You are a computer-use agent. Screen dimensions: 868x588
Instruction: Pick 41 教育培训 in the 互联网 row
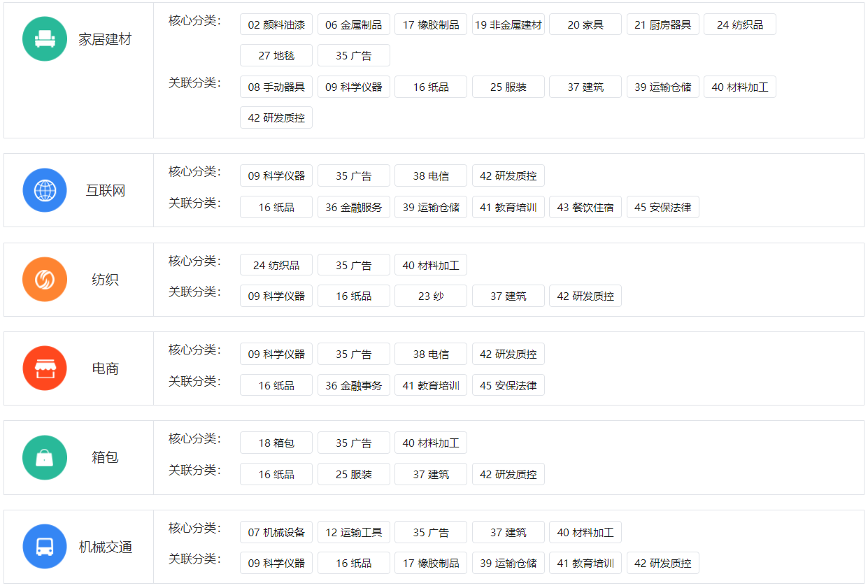(508, 207)
